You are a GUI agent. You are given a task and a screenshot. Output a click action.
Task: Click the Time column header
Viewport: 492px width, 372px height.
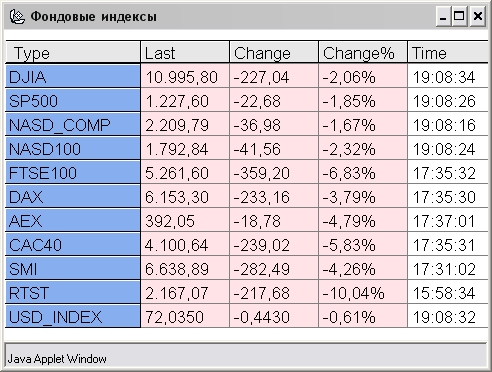(x=448, y=52)
